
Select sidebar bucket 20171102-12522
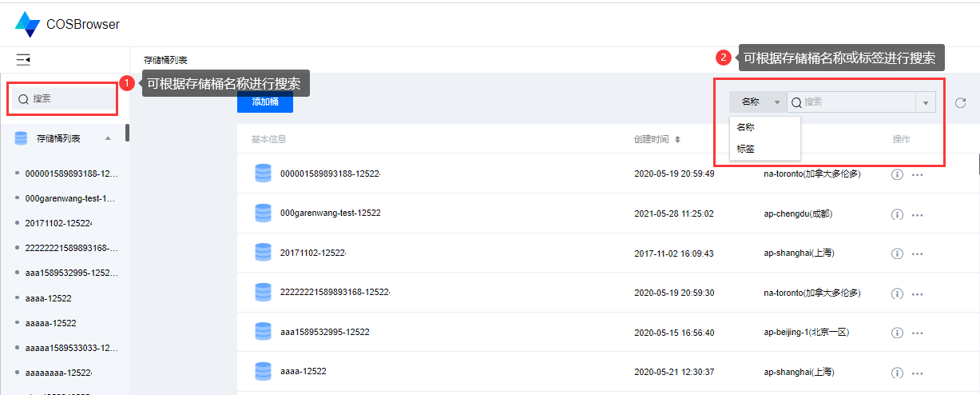pyautogui.click(x=58, y=223)
